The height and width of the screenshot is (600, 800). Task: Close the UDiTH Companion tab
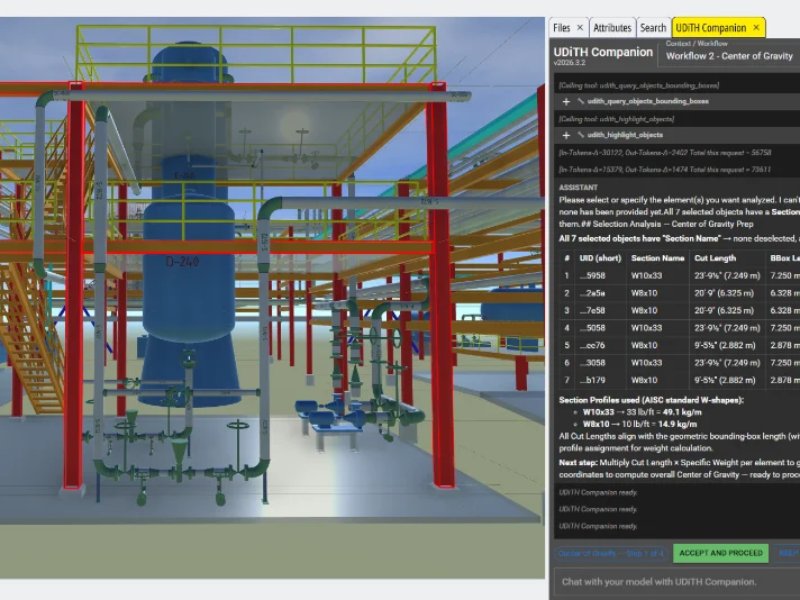coord(756,28)
